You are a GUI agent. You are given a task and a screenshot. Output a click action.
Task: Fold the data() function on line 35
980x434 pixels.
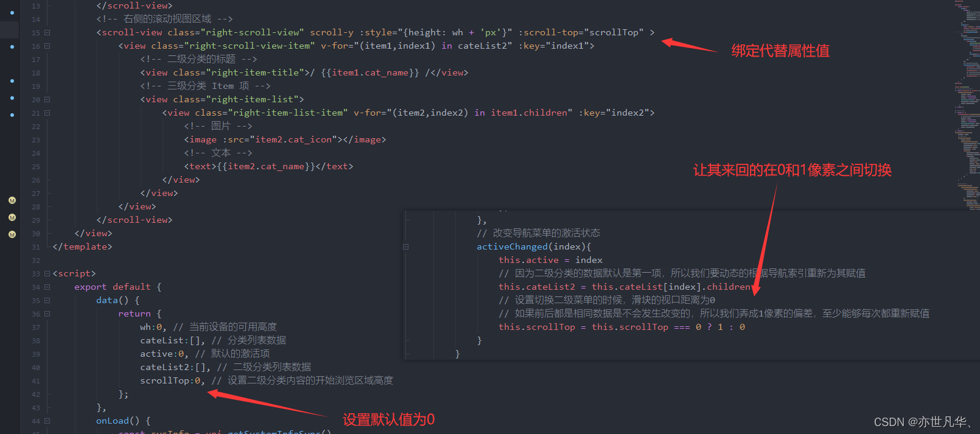(47, 301)
